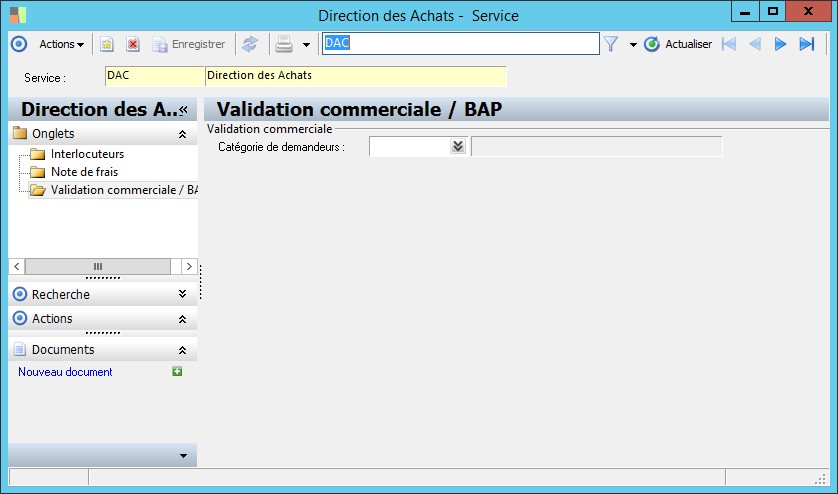
Task: Open the filter dropdown arrow
Action: pos(633,45)
